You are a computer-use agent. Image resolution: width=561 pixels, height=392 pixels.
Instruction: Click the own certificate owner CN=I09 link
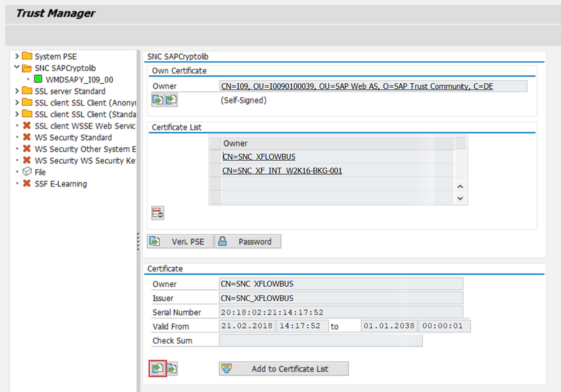coord(356,86)
